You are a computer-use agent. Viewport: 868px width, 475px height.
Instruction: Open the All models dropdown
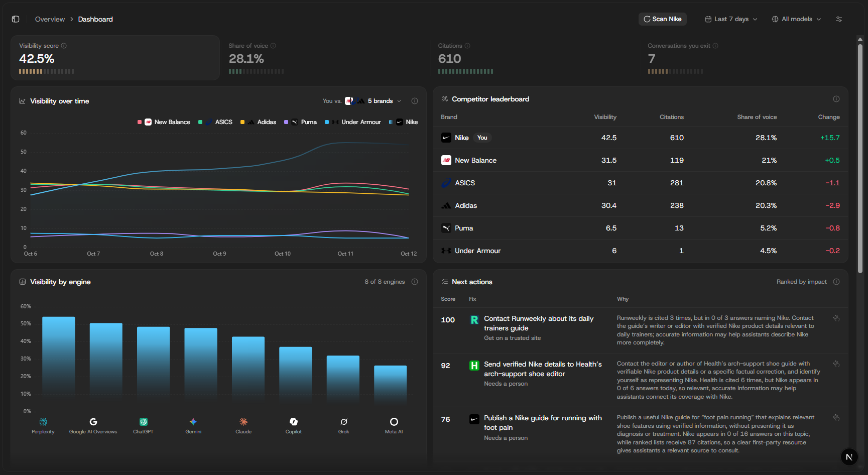click(x=797, y=19)
